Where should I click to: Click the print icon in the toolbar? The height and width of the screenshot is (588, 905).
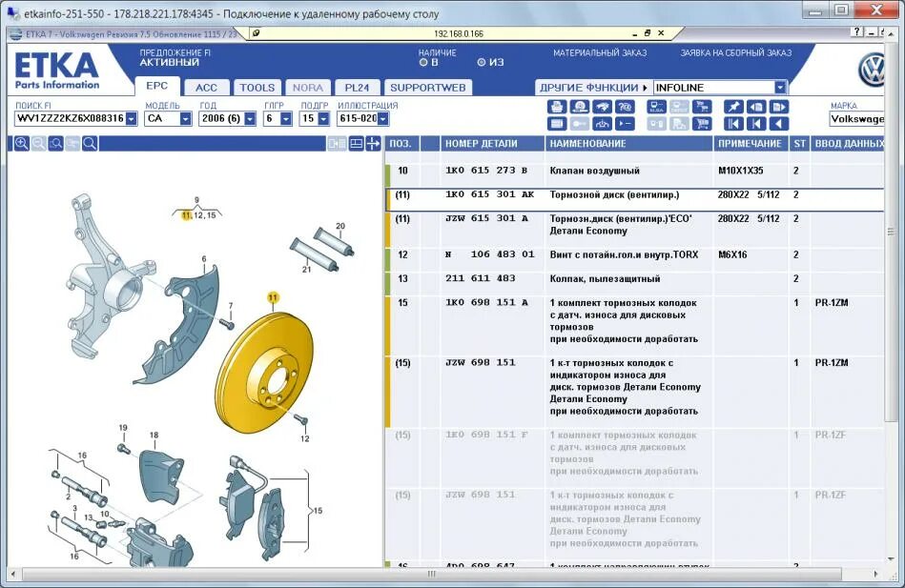(556, 107)
